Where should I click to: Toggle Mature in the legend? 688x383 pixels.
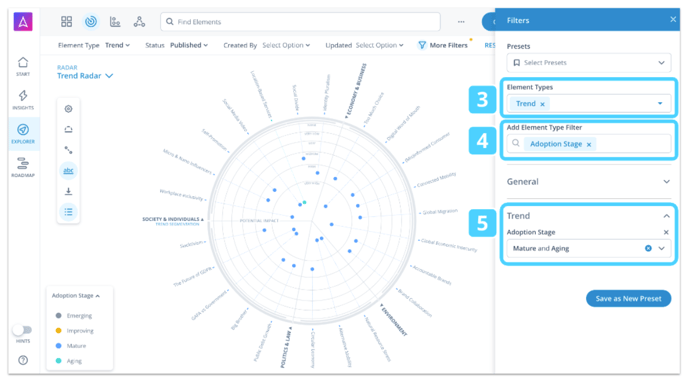coord(71,346)
